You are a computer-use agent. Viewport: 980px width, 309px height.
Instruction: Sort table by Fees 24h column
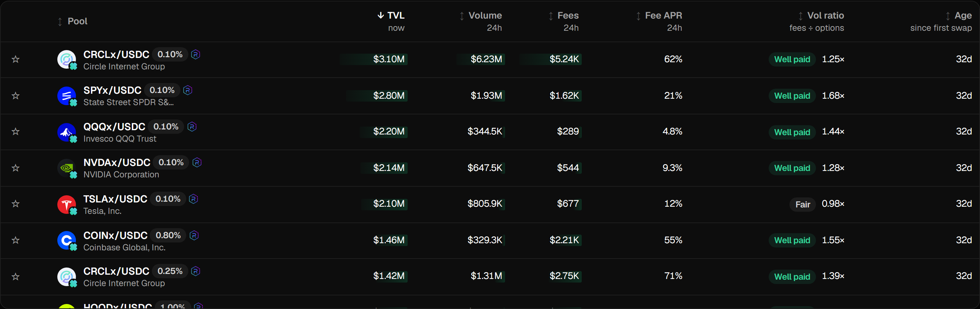(563, 16)
